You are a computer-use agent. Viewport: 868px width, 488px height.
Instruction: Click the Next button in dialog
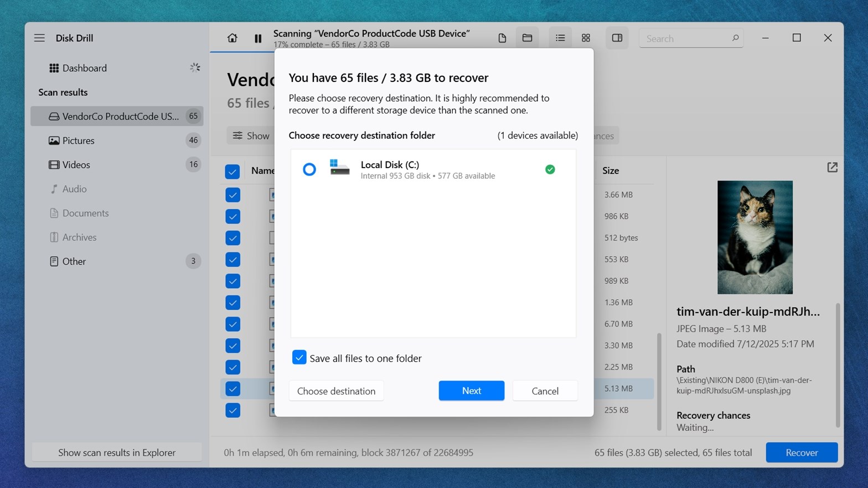(x=471, y=391)
